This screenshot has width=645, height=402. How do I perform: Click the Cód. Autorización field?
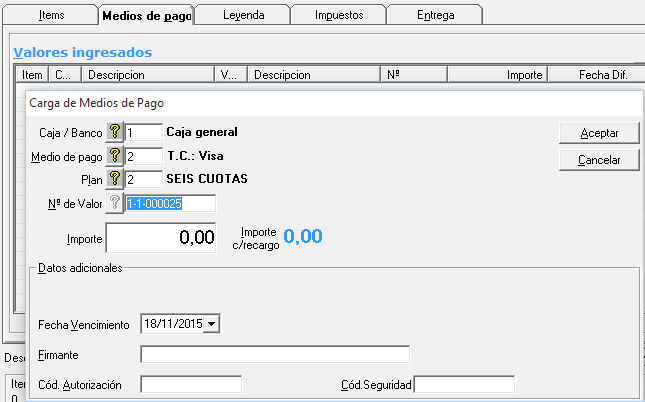coord(191,385)
